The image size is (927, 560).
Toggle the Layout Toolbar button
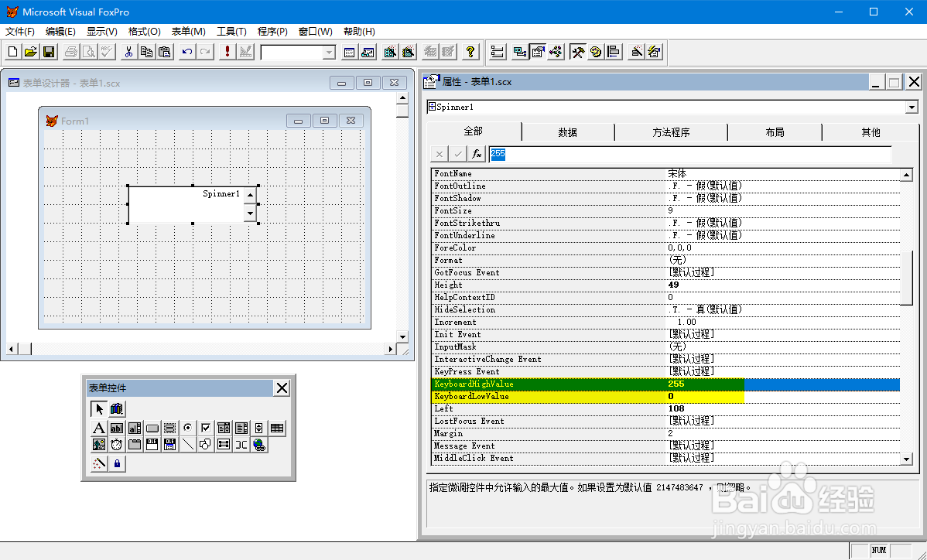614,52
